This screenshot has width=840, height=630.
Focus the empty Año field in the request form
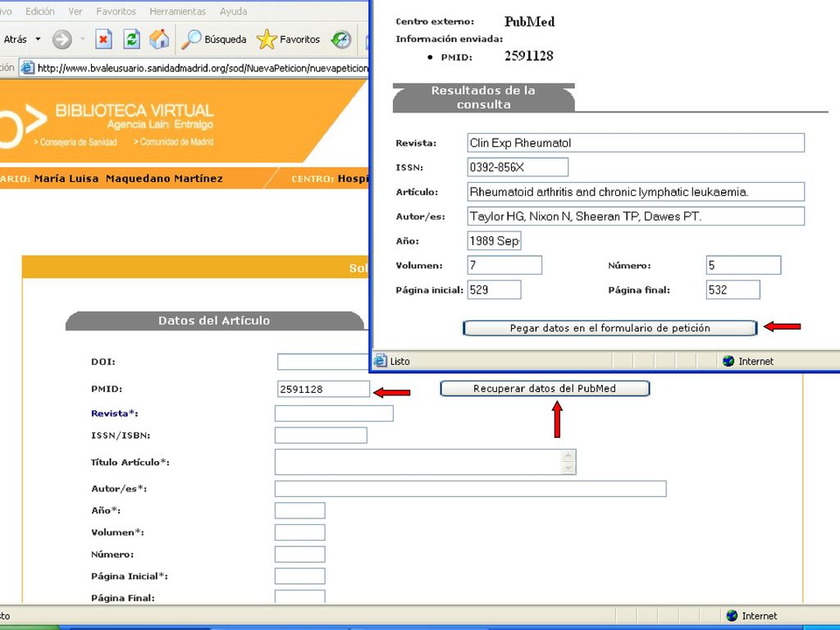tap(300, 510)
